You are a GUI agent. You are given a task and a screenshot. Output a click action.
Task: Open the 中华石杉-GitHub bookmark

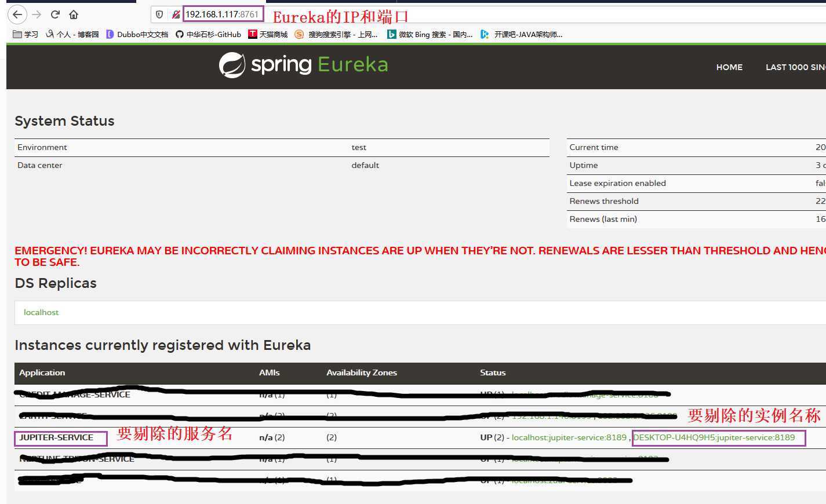point(209,35)
